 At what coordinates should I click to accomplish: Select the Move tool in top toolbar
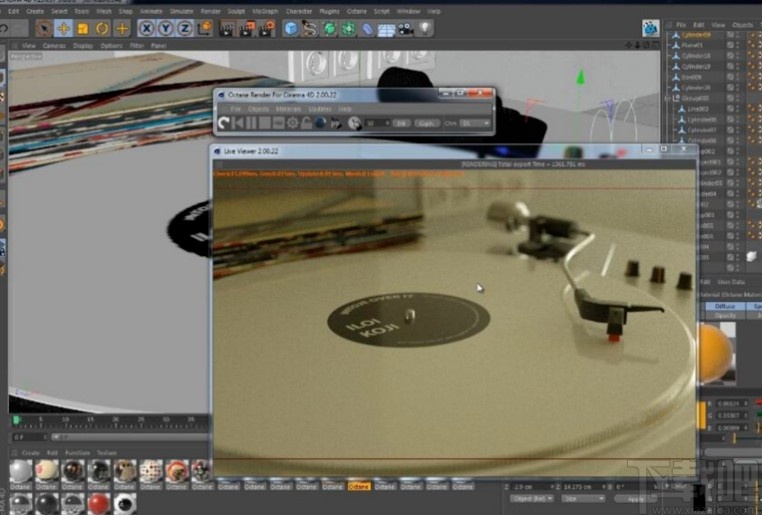point(63,29)
